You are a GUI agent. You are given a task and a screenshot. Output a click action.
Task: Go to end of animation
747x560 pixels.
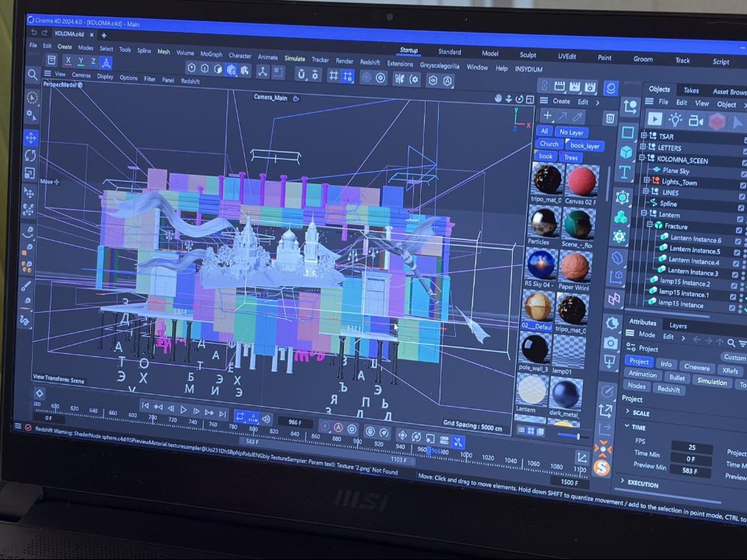pyautogui.click(x=223, y=414)
